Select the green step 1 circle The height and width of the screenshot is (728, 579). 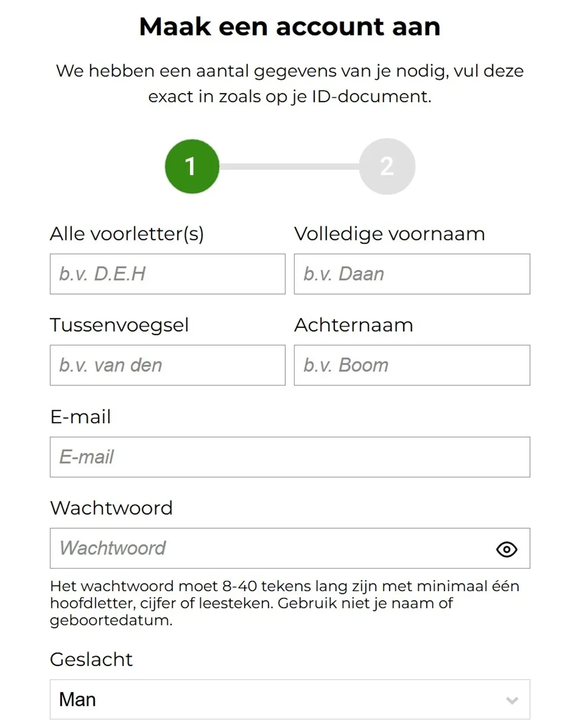[192, 166]
